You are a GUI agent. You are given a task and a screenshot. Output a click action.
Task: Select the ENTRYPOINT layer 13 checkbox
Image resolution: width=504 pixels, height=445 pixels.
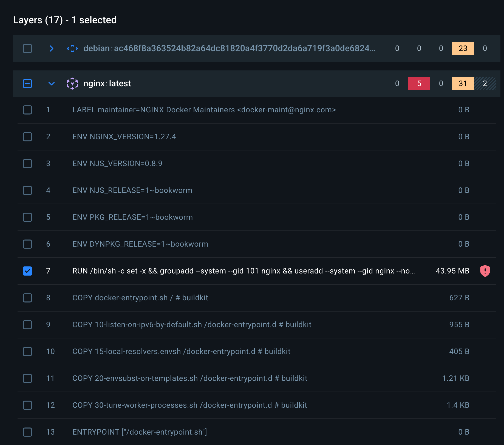click(x=27, y=432)
